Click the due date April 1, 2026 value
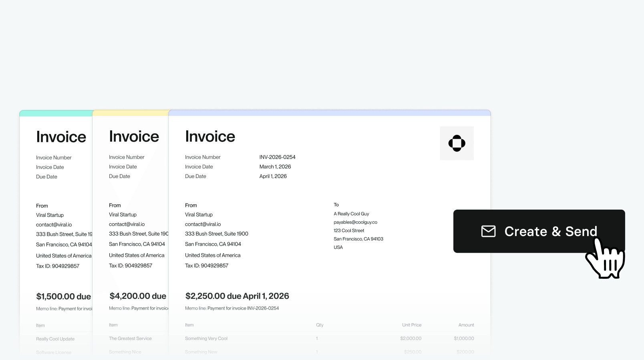The height and width of the screenshot is (360, 644). pyautogui.click(x=273, y=176)
